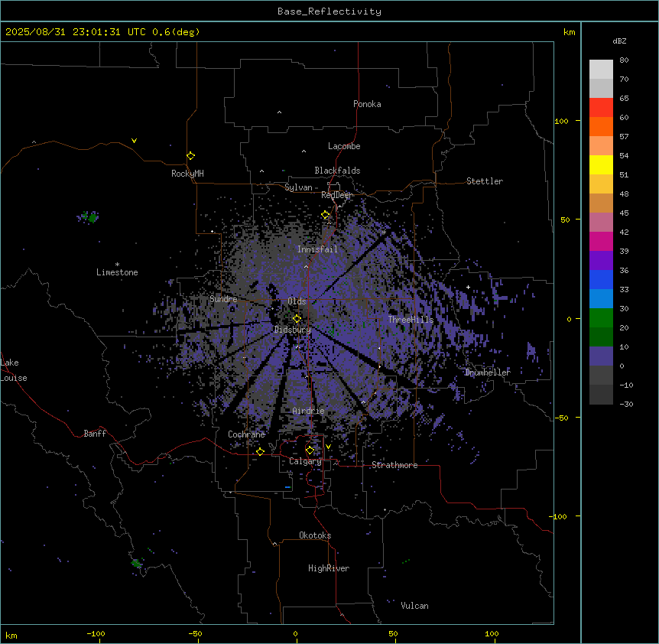Select the yellow diamond radar site marker near Didsbury
The image size is (659, 644).
[297, 319]
